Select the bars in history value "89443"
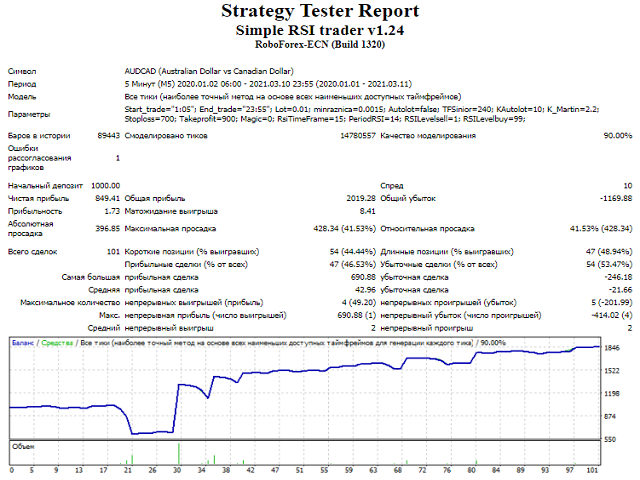640x480 pixels. [x=109, y=136]
